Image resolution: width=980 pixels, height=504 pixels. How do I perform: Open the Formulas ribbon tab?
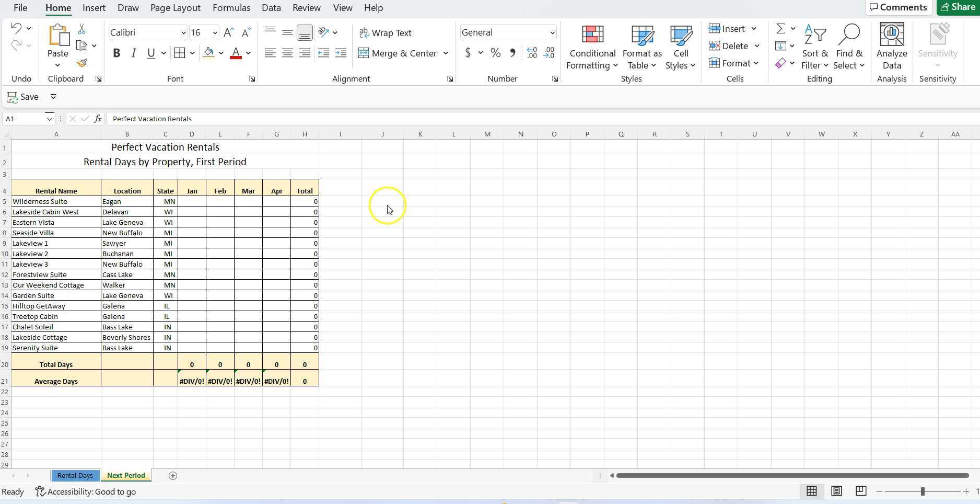point(231,8)
